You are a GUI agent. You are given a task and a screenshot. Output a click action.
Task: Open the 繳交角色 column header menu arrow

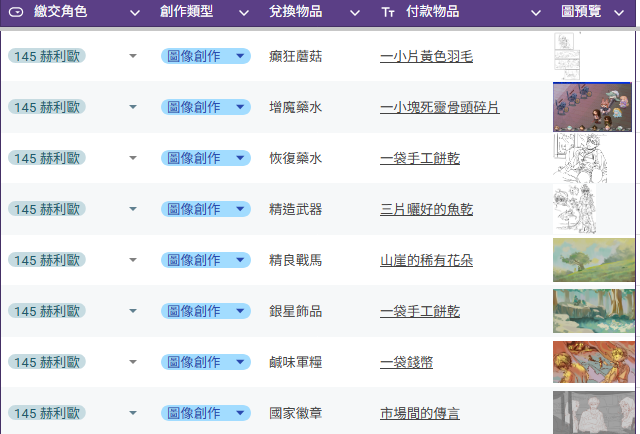click(135, 13)
